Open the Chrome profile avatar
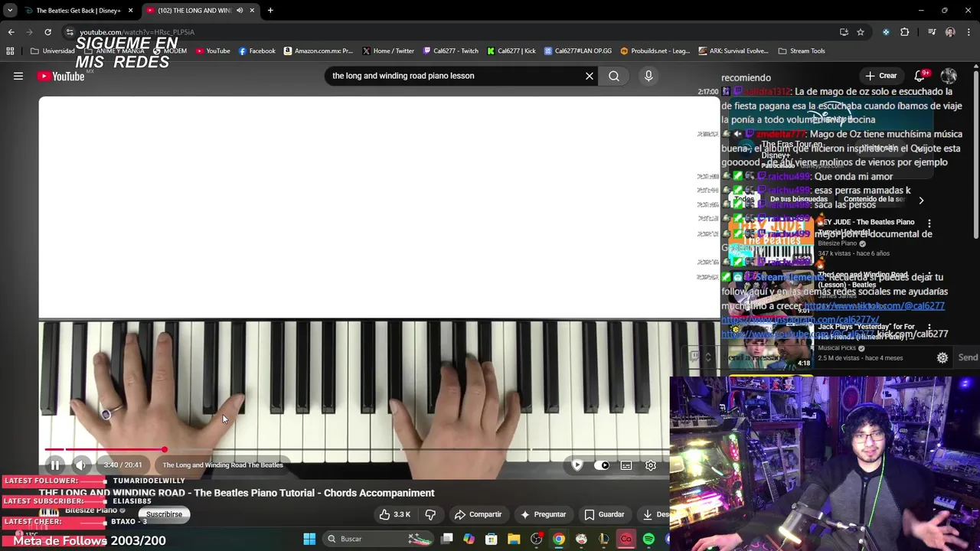Image resolution: width=980 pixels, height=551 pixels. coord(950,32)
